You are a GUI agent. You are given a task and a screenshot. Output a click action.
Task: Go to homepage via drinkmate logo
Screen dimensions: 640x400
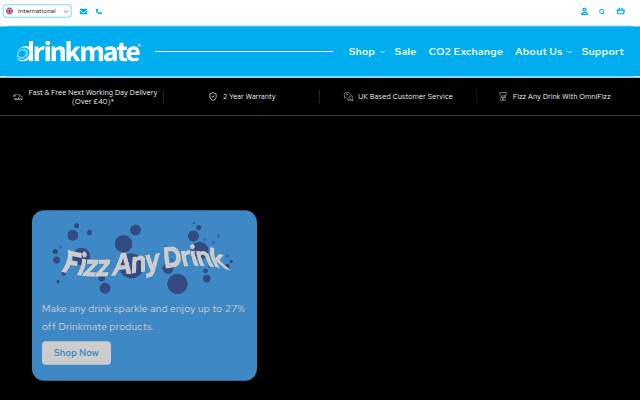click(x=78, y=51)
